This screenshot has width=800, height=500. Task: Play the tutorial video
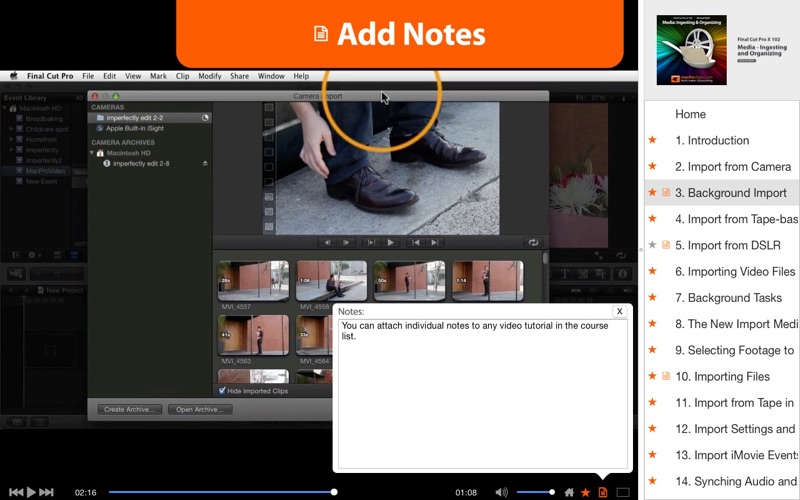pos(31,492)
